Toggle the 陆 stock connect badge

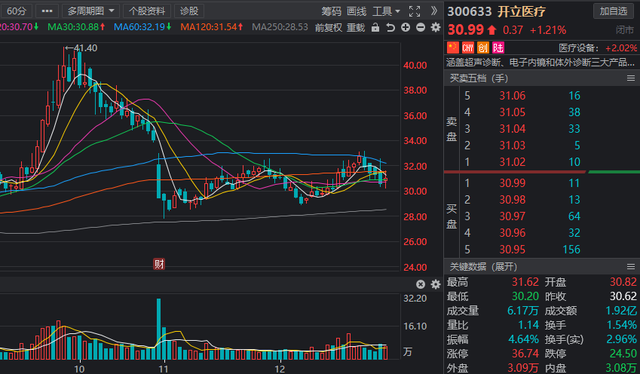(498, 48)
